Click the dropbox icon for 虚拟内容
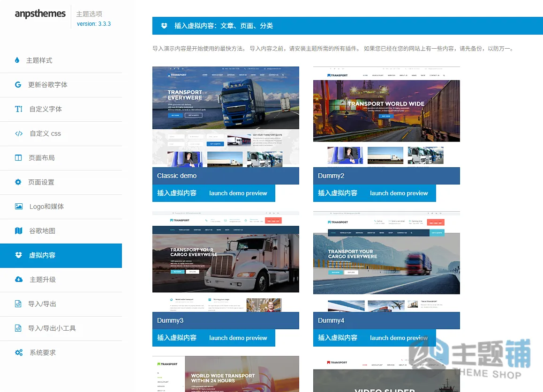 point(19,255)
